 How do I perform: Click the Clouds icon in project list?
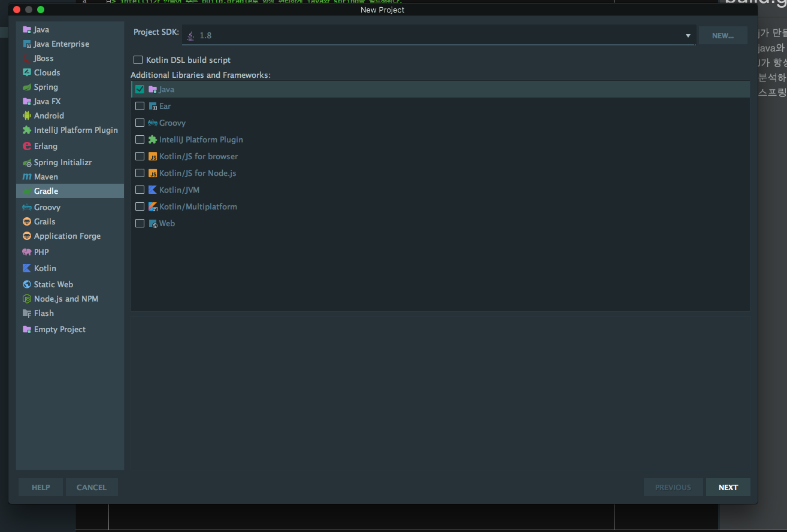pos(26,72)
